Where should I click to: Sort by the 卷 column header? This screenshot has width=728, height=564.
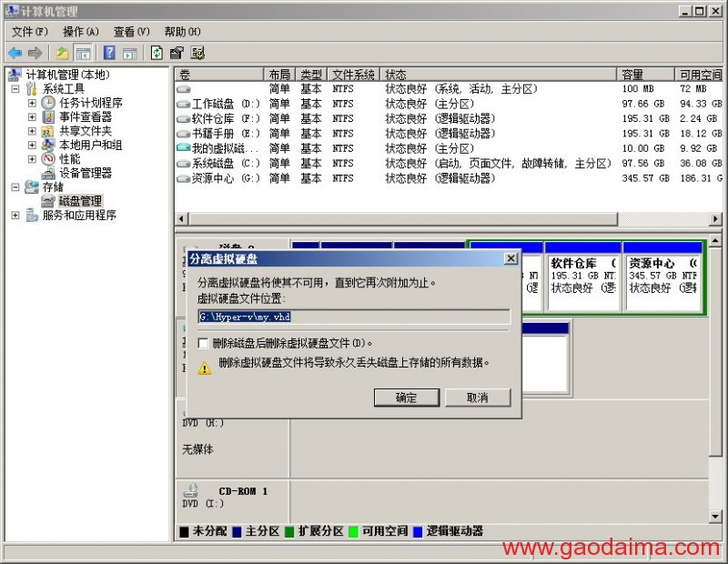(219, 75)
